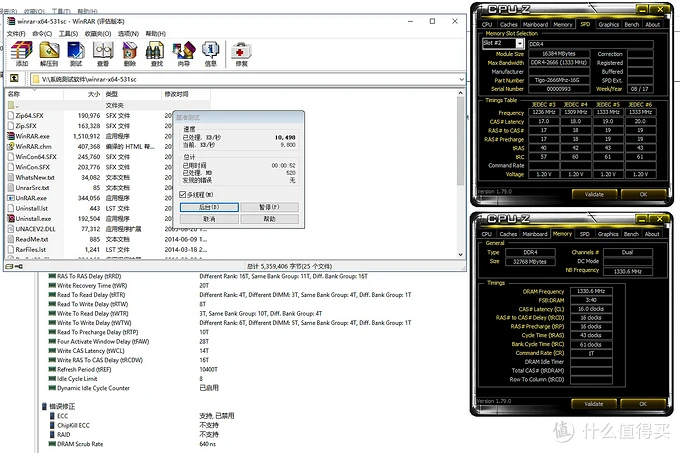This screenshot has width=680, height=453.
Task: Click the WinRAR Add (添加) toolbar icon
Action: tap(22, 51)
